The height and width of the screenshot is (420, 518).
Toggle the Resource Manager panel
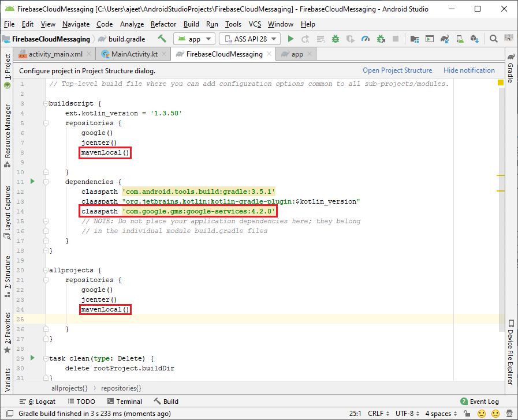coord(8,136)
